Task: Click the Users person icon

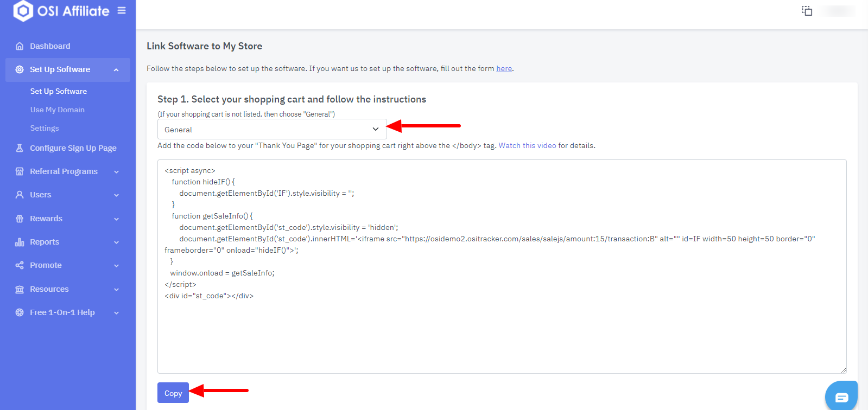Action: pos(20,195)
